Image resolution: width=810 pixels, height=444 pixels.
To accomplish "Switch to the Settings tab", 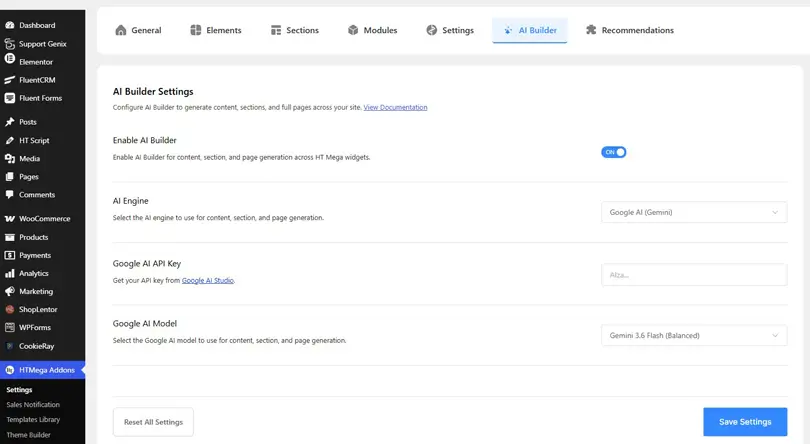I will click(x=449, y=30).
